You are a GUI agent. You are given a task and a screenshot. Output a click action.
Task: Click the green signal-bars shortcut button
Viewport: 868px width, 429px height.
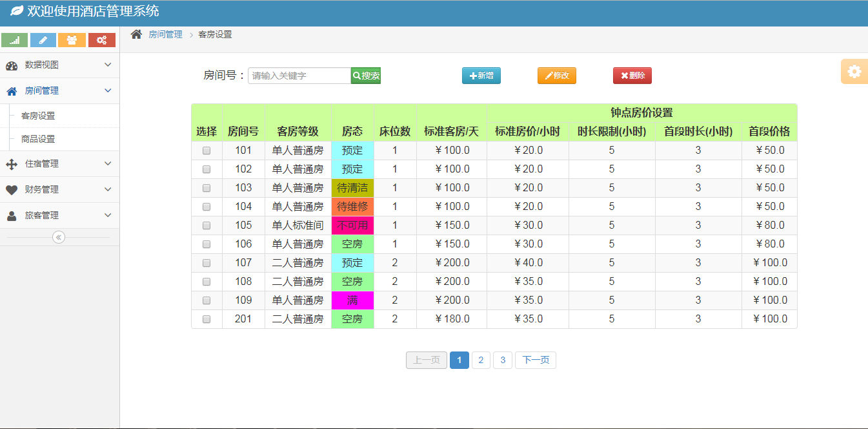[15, 40]
